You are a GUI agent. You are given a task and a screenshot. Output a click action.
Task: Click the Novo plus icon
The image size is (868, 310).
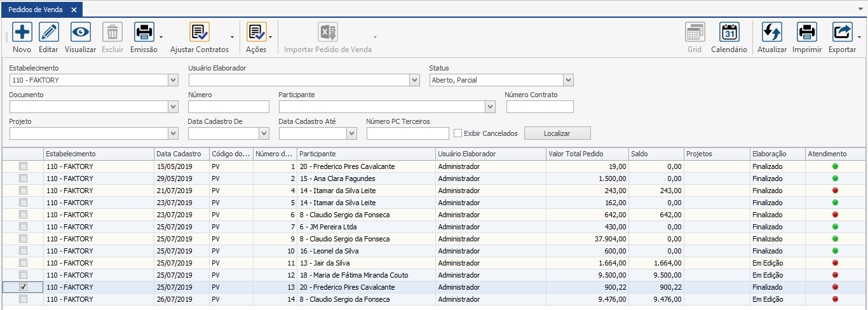click(x=22, y=32)
